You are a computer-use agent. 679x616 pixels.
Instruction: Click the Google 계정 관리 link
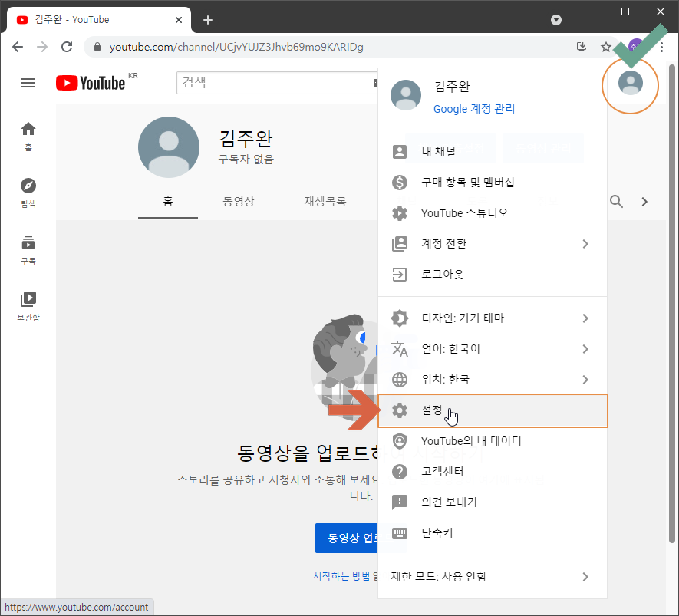(474, 109)
